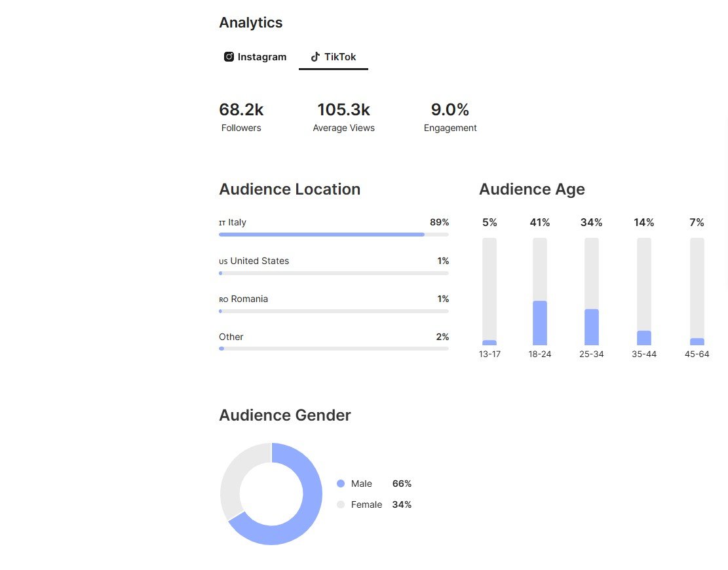Select the TikTok analytics tab
728x570 pixels.
(x=334, y=56)
